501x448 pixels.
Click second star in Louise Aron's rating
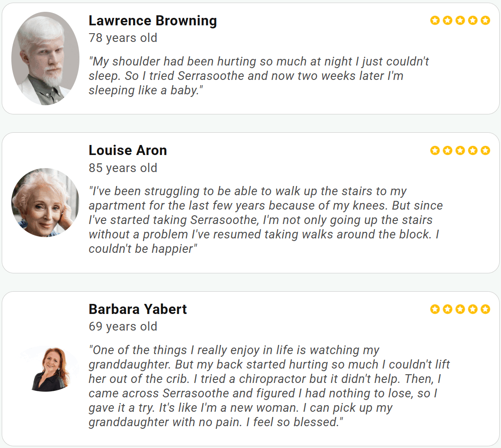pyautogui.click(x=447, y=150)
